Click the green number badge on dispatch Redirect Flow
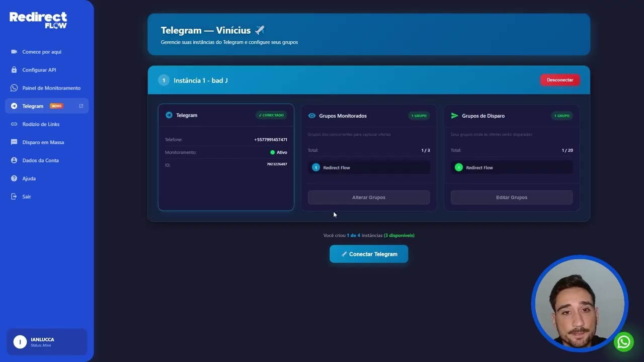This screenshot has height=362, width=644. click(459, 167)
